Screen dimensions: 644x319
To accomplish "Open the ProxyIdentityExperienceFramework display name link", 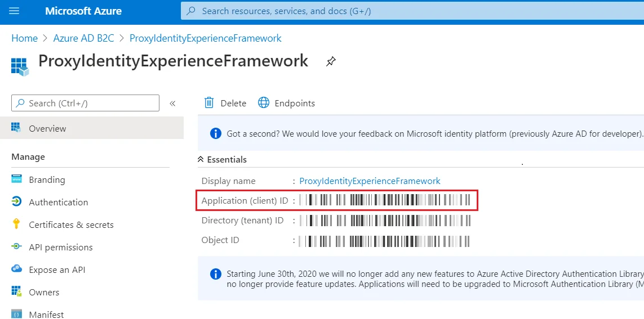I will 370,181.
